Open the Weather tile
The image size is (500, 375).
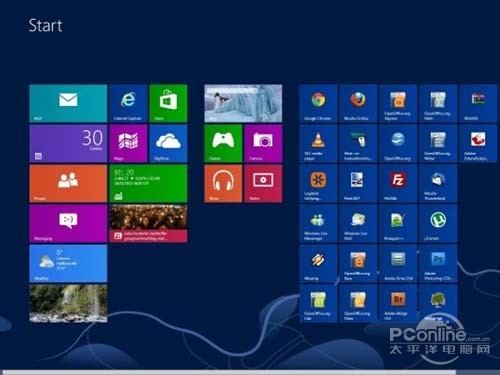(68, 263)
